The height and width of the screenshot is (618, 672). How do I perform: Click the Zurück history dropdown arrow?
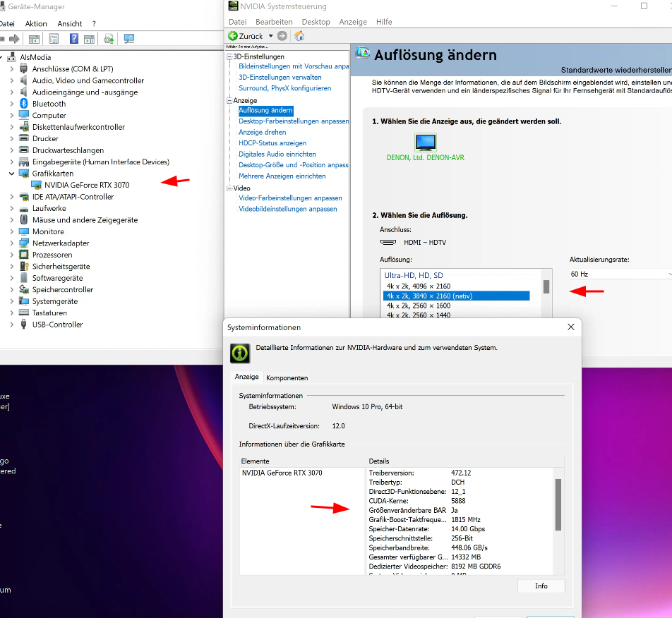[x=271, y=36]
